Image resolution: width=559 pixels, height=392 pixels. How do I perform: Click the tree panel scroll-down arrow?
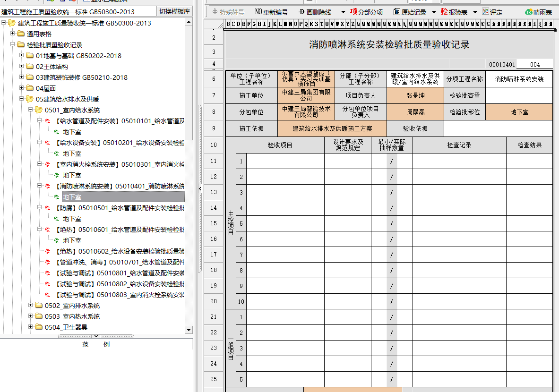(189, 330)
